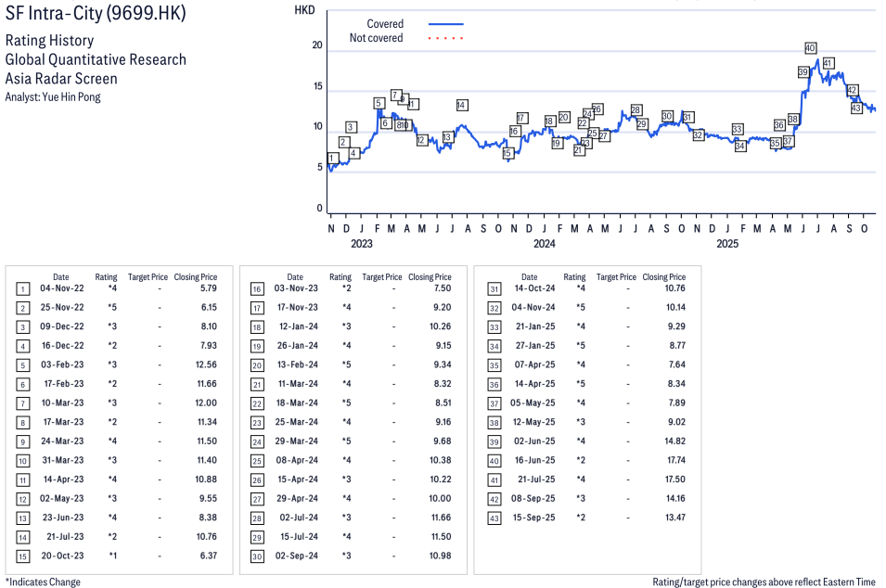Image resolution: width=886 pixels, height=588 pixels.
Task: Click the blue Covered legend line
Action: pyautogui.click(x=445, y=24)
